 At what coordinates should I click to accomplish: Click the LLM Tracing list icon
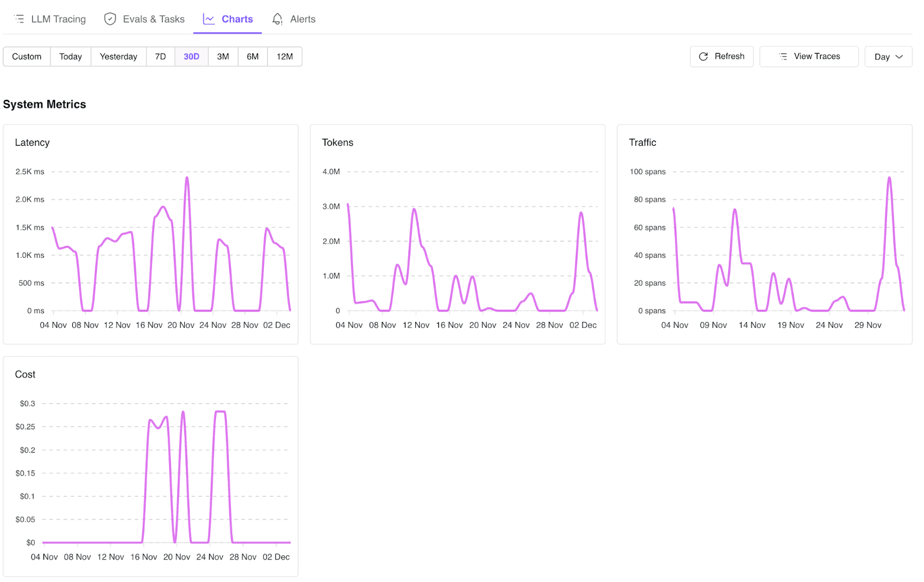pos(19,18)
